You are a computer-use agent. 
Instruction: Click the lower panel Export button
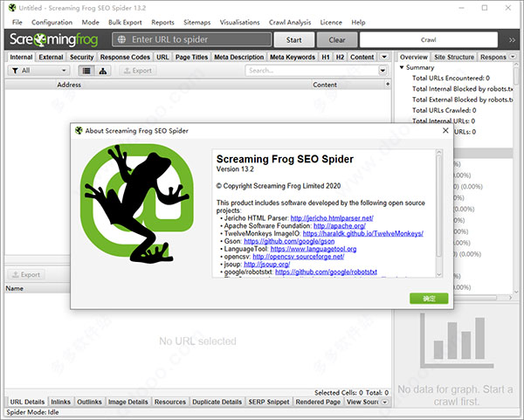click(x=26, y=275)
